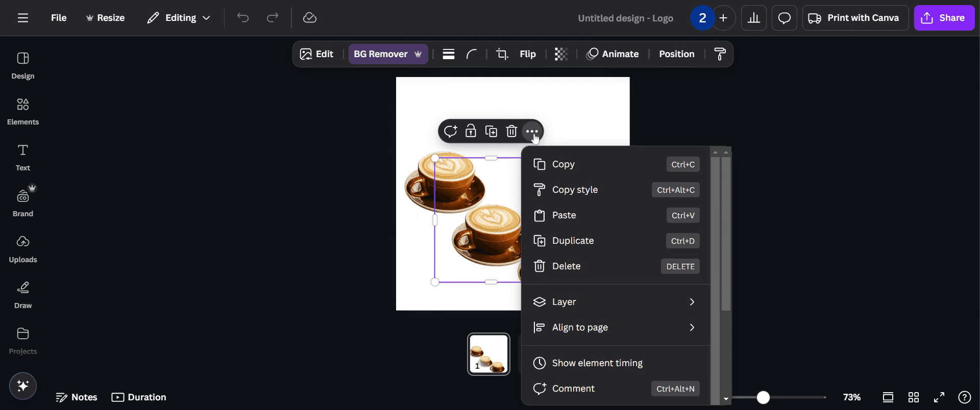Select the Draw tool in sidebar

(23, 295)
